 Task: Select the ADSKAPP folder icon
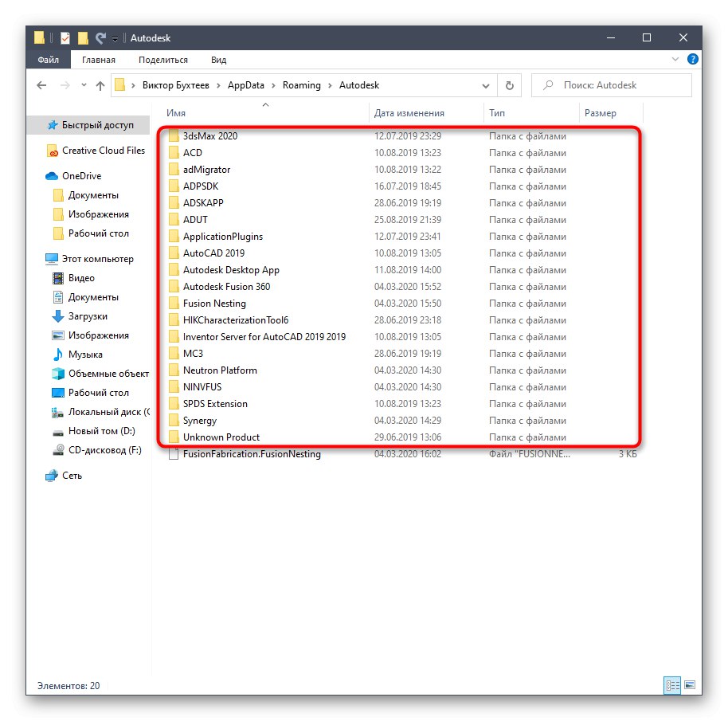click(174, 203)
